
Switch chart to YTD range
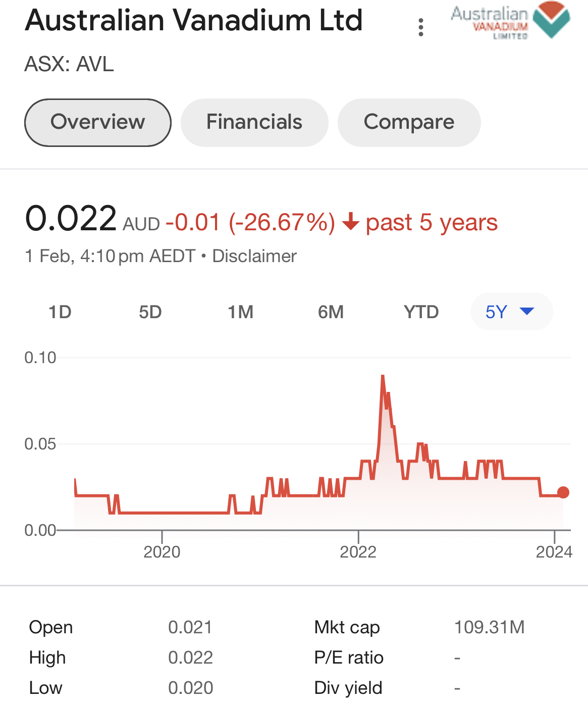tap(421, 312)
